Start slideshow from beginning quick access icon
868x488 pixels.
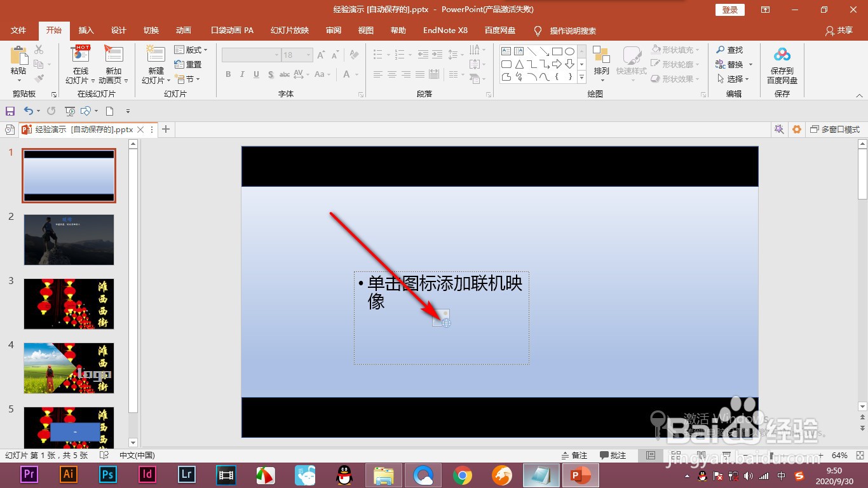pos(70,111)
